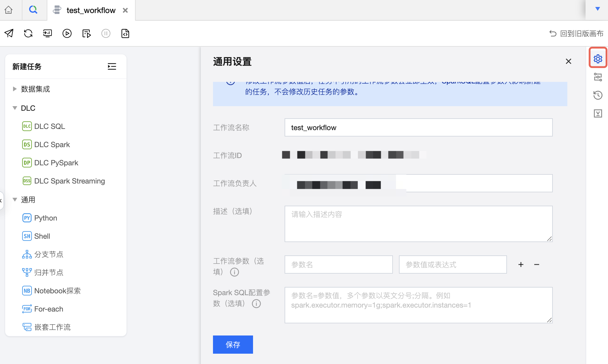The width and height of the screenshot is (608, 364).
Task: Click the run workflow play icon
Action: 67,33
